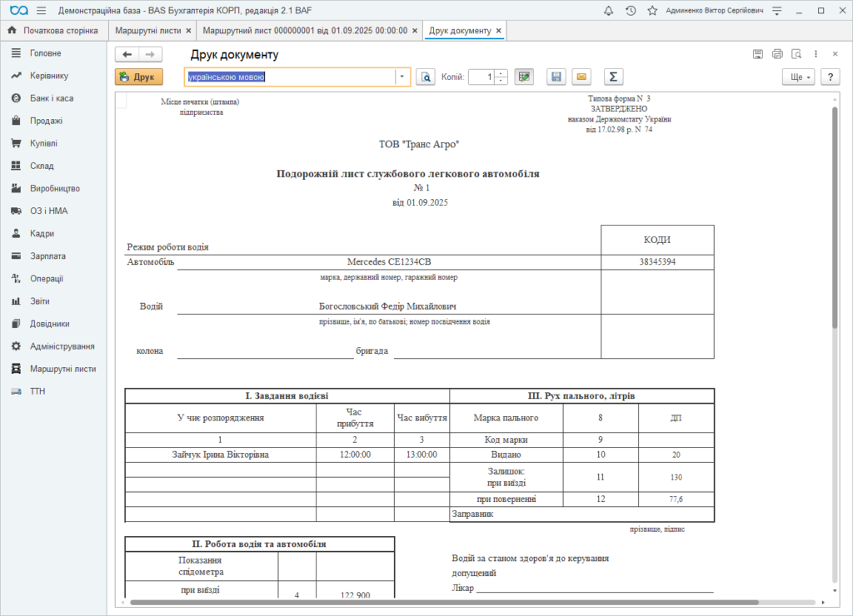Click the sum Sigma icon
This screenshot has height=616, width=853.
pyautogui.click(x=613, y=77)
